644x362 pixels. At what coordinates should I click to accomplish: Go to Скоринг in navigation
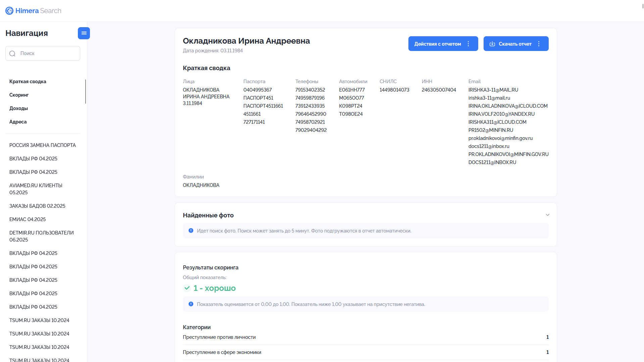click(19, 95)
